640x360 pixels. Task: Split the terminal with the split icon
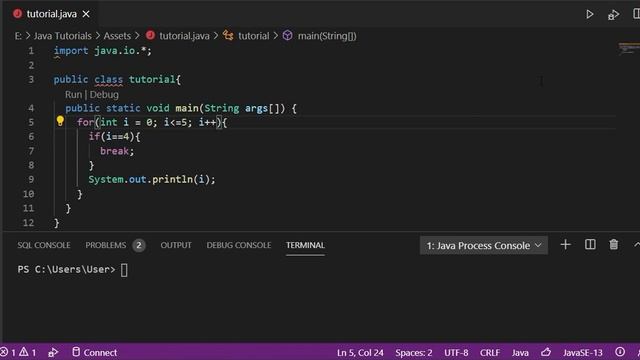point(590,244)
